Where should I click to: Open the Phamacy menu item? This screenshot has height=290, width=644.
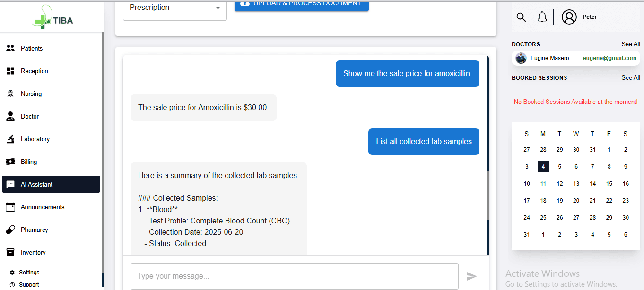(x=34, y=230)
